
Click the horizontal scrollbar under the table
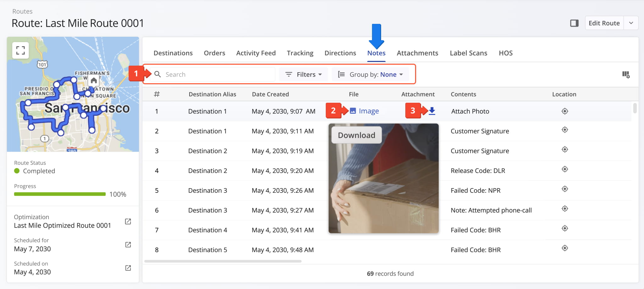pos(223,261)
